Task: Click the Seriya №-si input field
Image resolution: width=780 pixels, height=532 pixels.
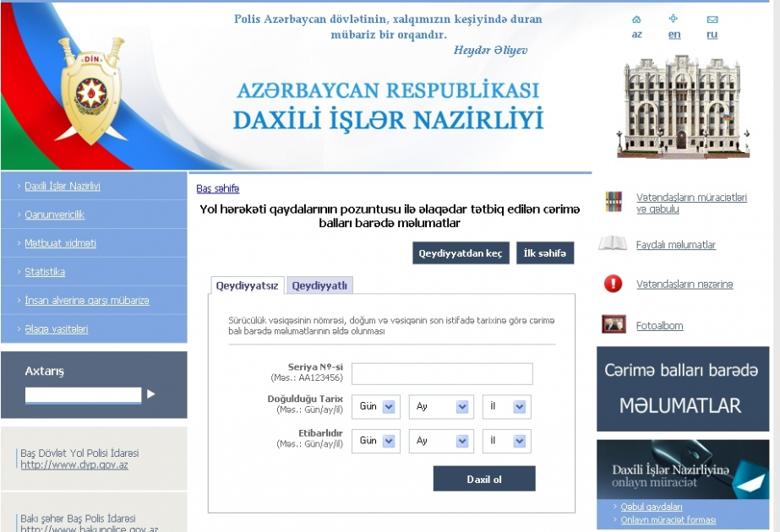Action: 442,373
